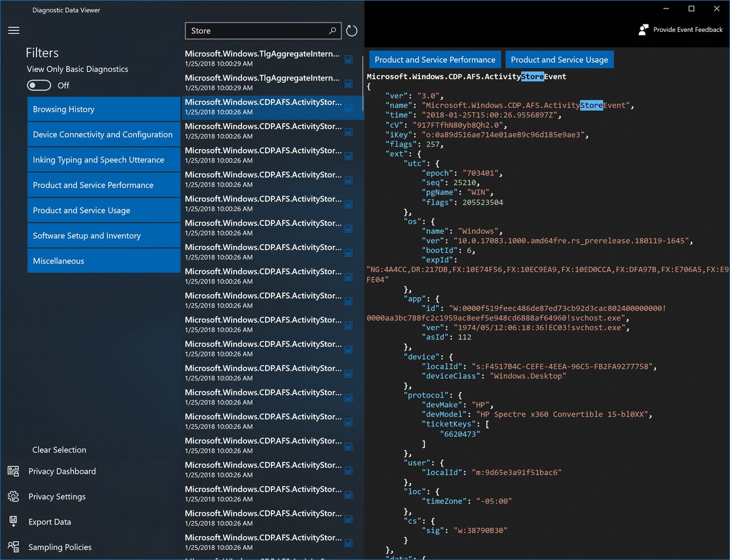Click the refresh icon to reload events
730x560 pixels.
[x=351, y=31]
